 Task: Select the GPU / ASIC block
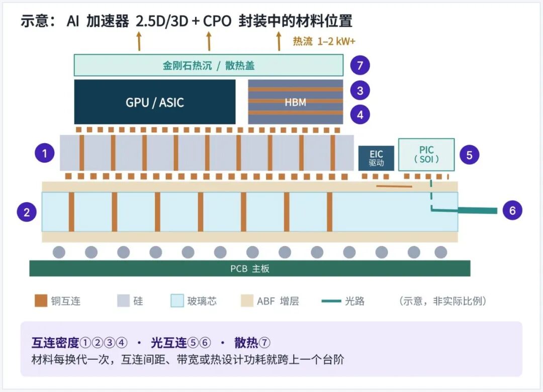pos(155,102)
